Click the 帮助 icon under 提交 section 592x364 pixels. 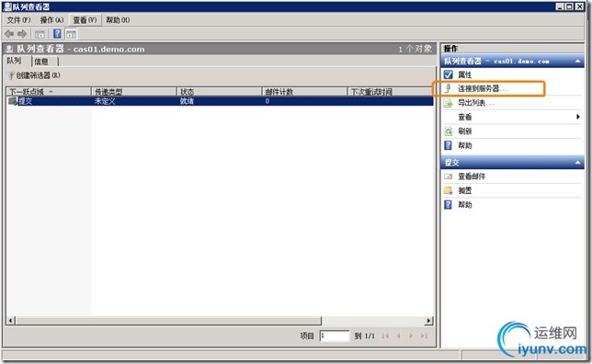(449, 205)
